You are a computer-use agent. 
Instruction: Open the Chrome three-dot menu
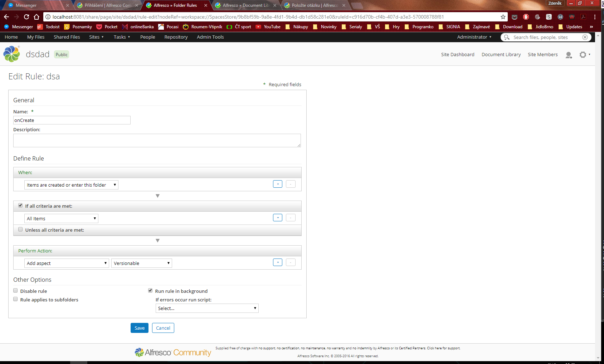(x=595, y=17)
